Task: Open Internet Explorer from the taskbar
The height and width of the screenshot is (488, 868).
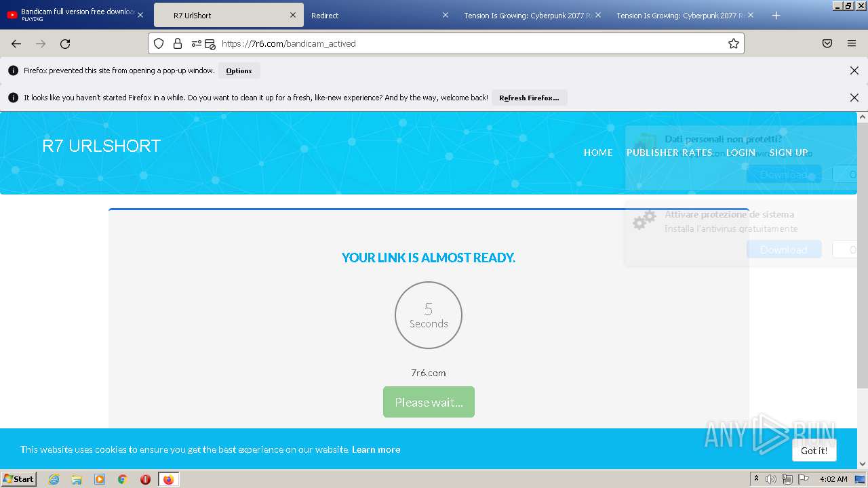Action: pyautogui.click(x=54, y=479)
